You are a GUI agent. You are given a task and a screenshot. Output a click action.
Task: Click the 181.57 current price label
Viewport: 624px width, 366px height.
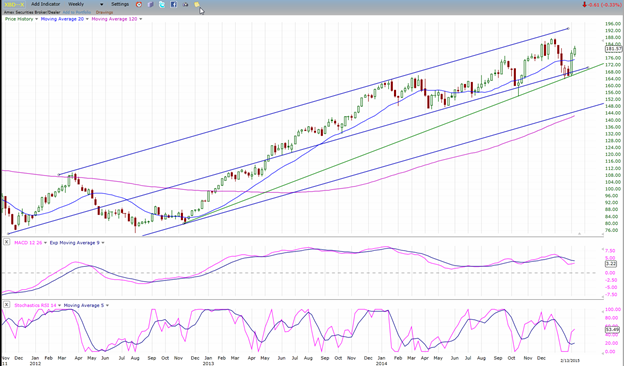[x=613, y=49]
